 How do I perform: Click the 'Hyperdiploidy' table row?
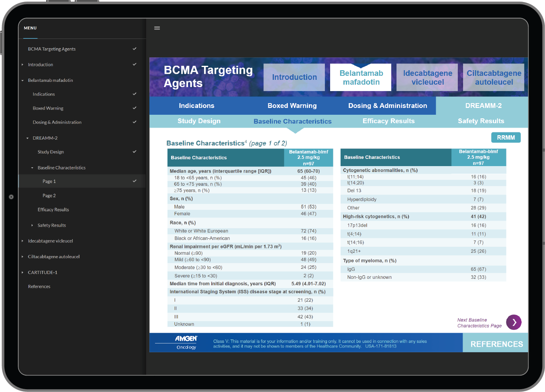click(x=423, y=199)
